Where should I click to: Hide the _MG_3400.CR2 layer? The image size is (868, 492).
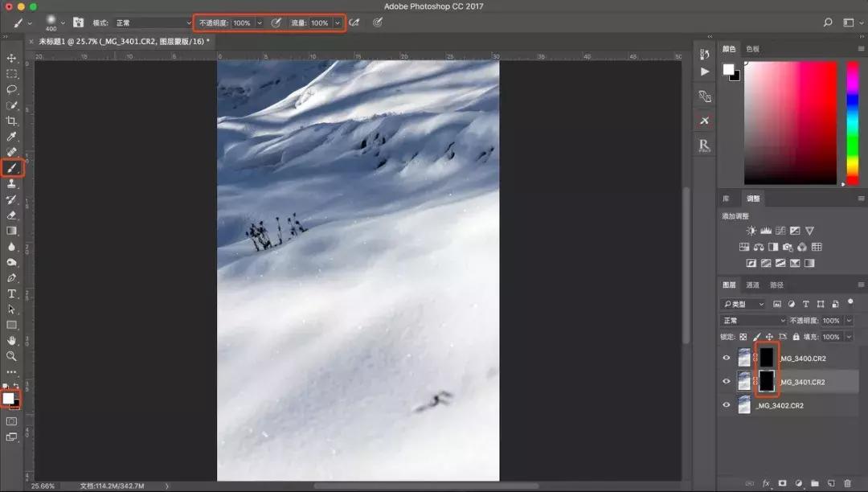[x=727, y=359]
